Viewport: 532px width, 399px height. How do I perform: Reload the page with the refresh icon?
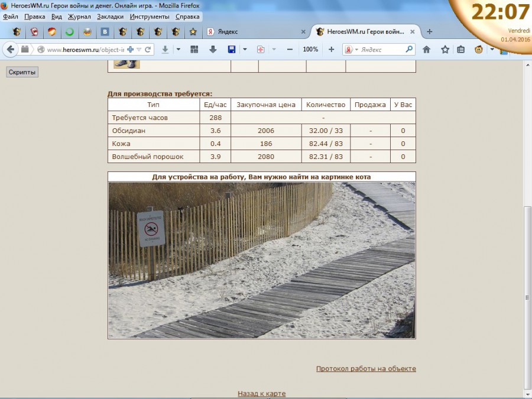(148, 50)
